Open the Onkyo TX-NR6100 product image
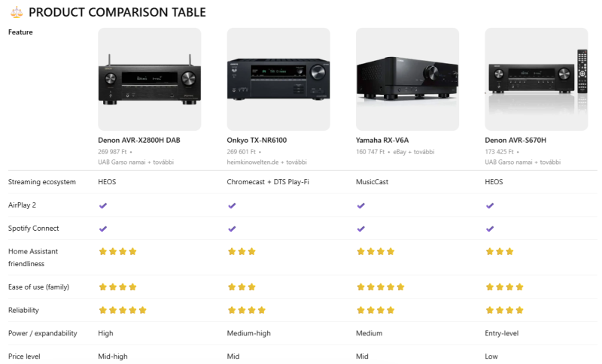The image size is (602, 364). 278,79
